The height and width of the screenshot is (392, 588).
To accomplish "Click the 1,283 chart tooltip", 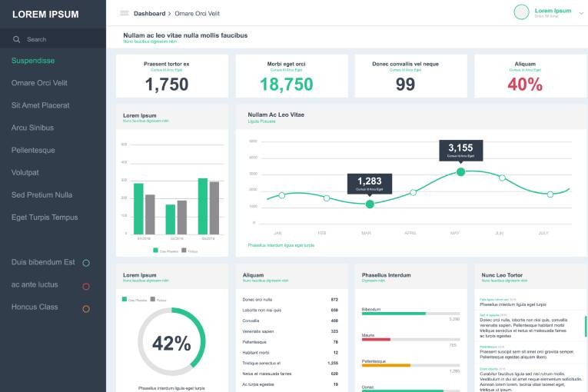I will coord(370,184).
